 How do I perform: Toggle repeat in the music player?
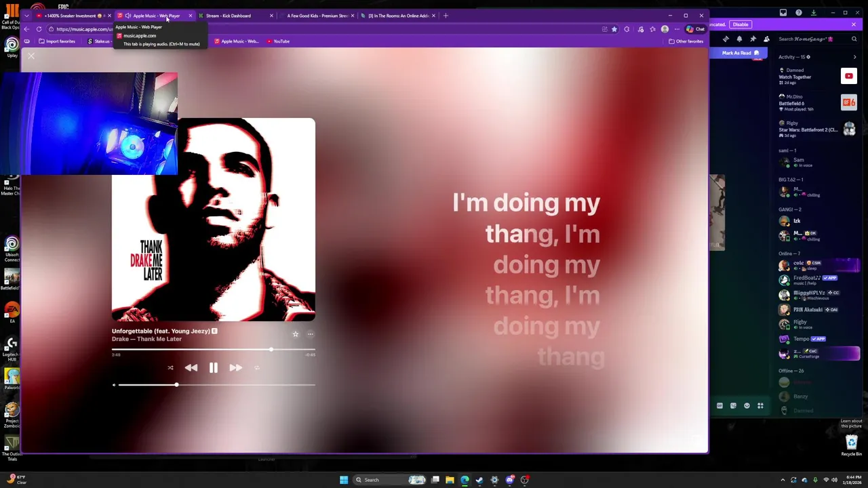257,368
